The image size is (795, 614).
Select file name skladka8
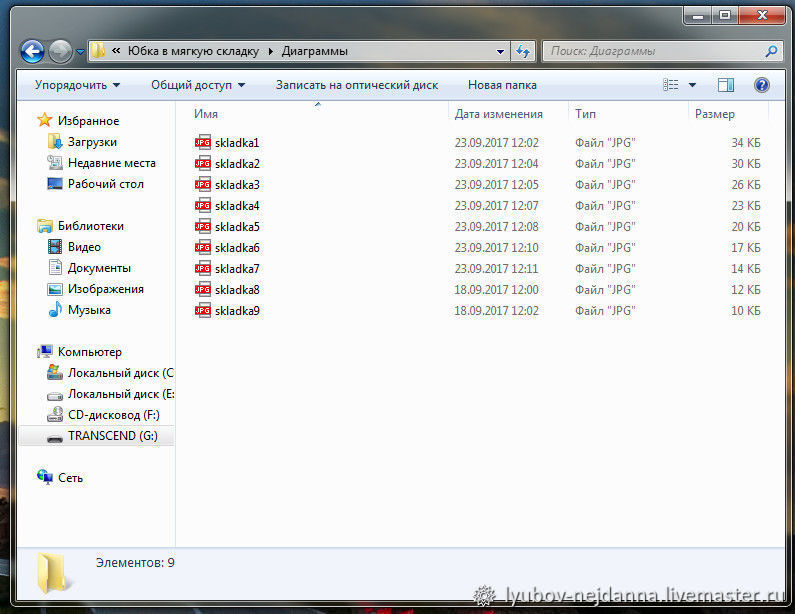pyautogui.click(x=237, y=290)
